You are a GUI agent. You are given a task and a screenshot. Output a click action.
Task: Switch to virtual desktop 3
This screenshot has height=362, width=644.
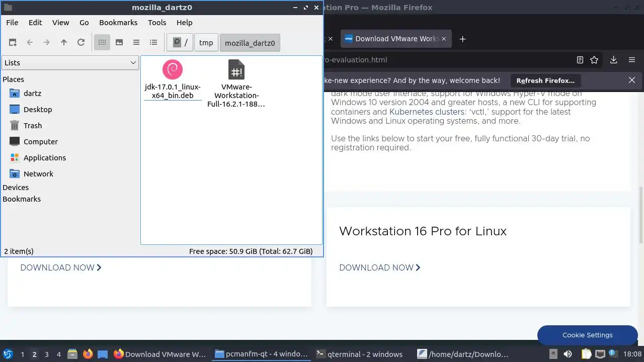pos(46,354)
